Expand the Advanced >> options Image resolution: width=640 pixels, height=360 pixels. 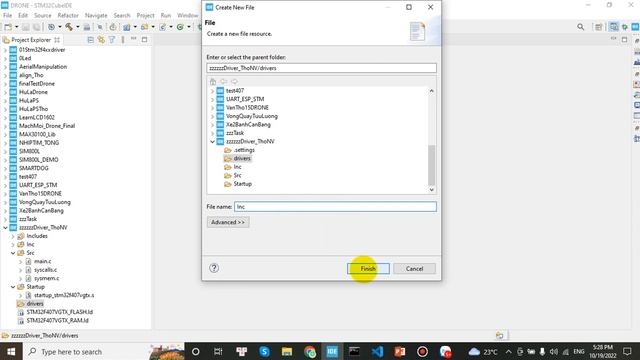coord(228,222)
